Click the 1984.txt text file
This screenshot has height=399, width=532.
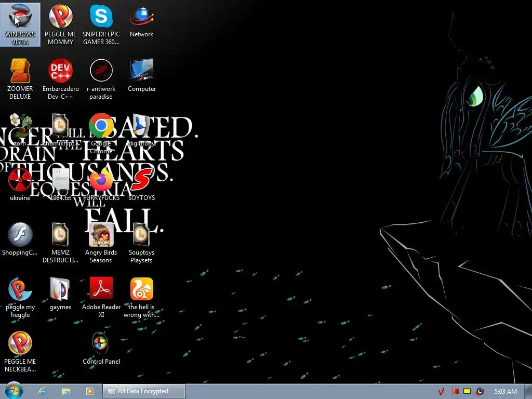pyautogui.click(x=60, y=184)
